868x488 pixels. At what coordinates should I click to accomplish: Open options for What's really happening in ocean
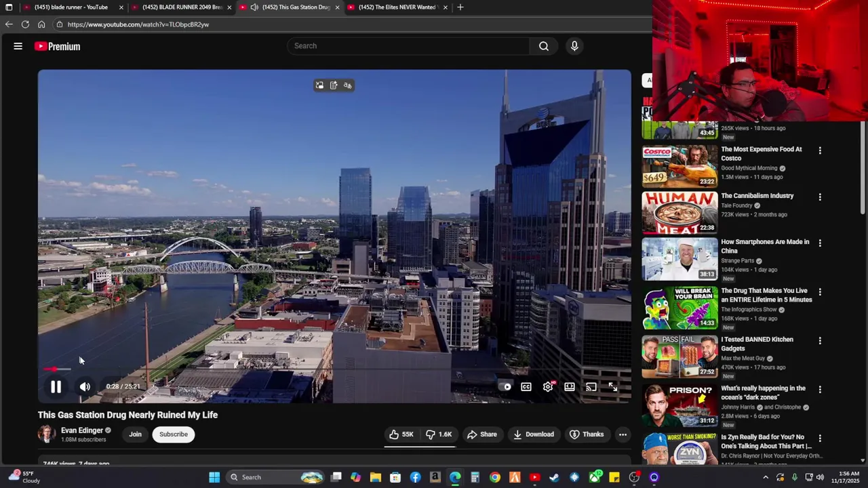[820, 390]
